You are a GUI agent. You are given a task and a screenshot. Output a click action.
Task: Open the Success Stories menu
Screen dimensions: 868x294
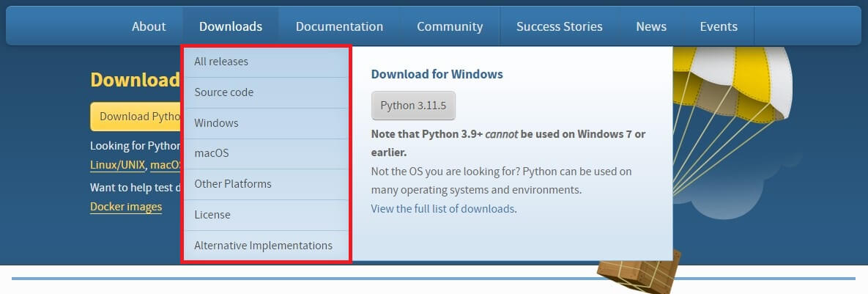click(x=559, y=26)
